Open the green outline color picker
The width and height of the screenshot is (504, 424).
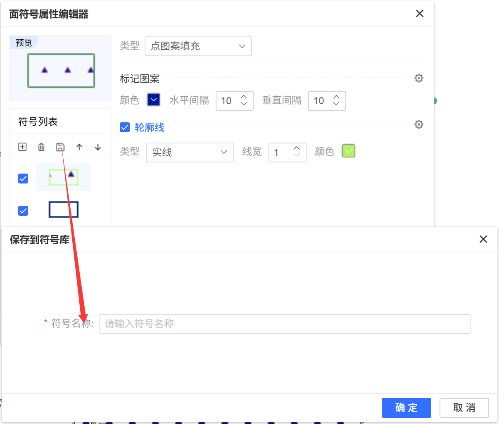(349, 151)
